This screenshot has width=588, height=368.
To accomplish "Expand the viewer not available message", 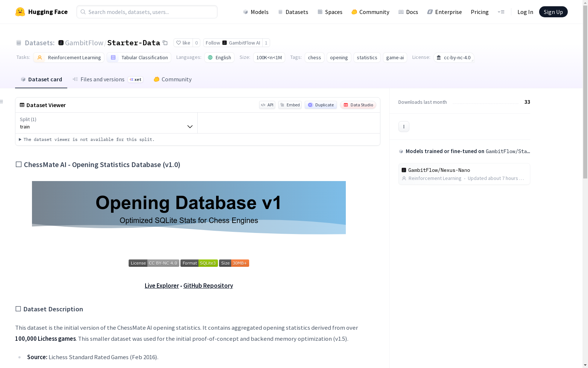I will 87,139.
